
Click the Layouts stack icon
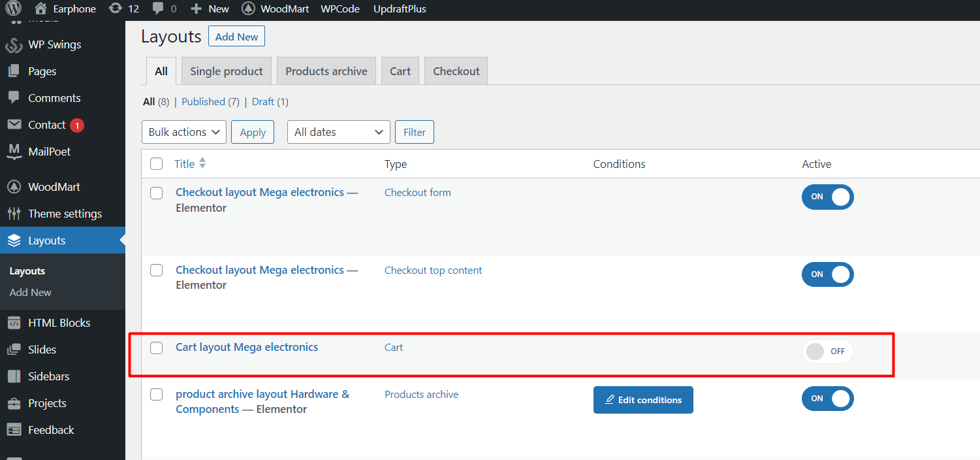[14, 240]
